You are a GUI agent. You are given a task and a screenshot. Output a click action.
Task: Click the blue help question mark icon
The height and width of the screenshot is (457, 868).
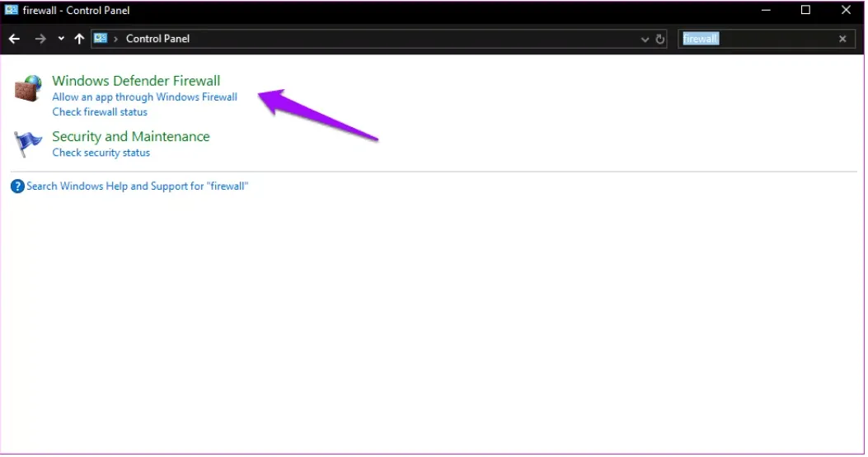coord(17,186)
